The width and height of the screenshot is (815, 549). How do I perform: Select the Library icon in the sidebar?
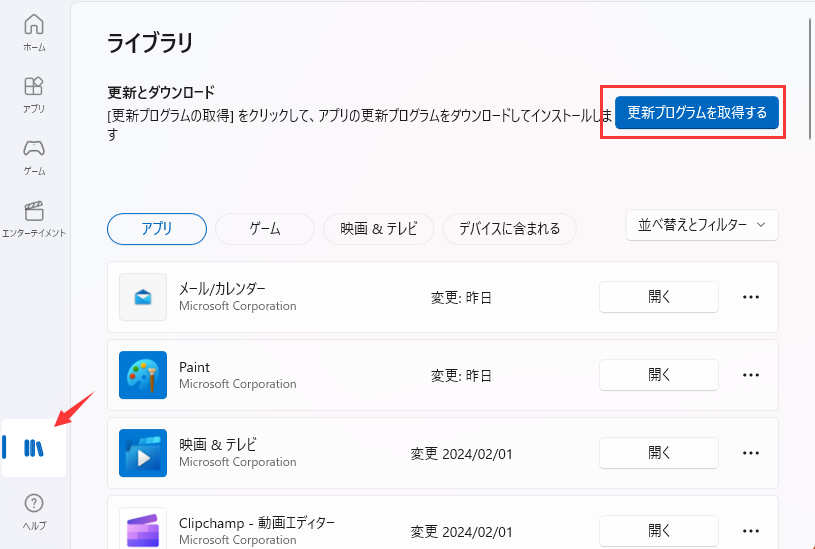(34, 448)
